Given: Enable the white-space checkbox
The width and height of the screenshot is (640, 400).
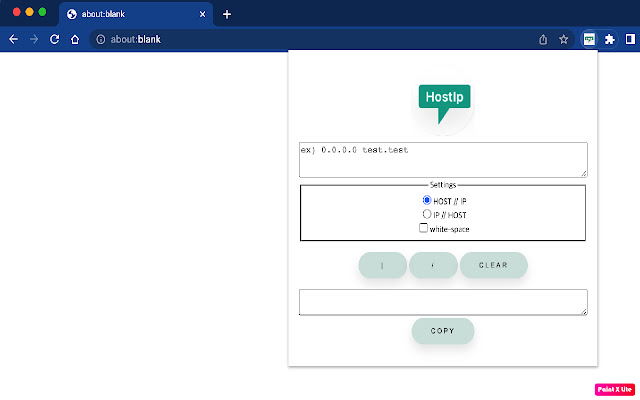Looking at the screenshot, I should [x=423, y=228].
